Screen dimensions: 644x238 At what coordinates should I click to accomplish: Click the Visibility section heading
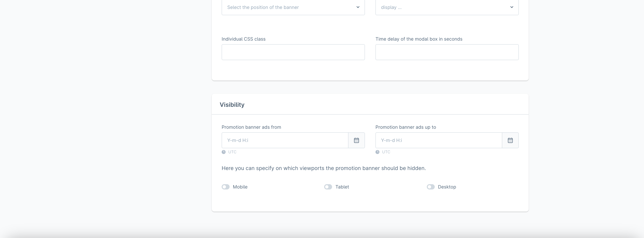click(232, 105)
